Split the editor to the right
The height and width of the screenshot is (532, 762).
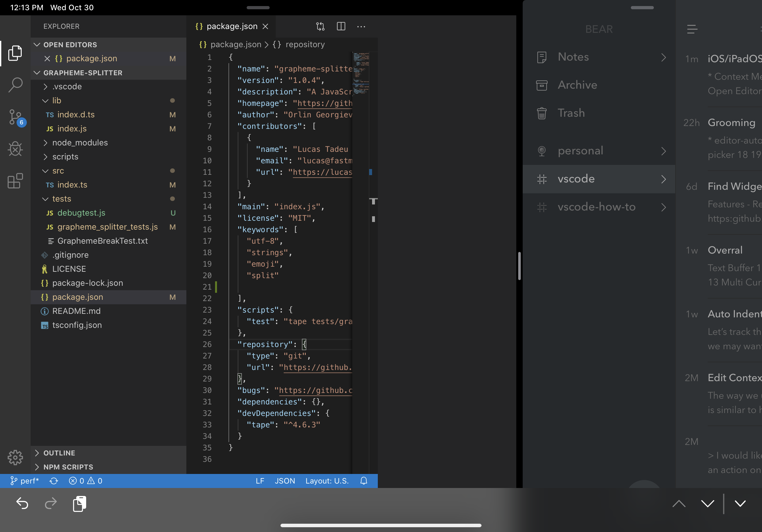pyautogui.click(x=341, y=26)
